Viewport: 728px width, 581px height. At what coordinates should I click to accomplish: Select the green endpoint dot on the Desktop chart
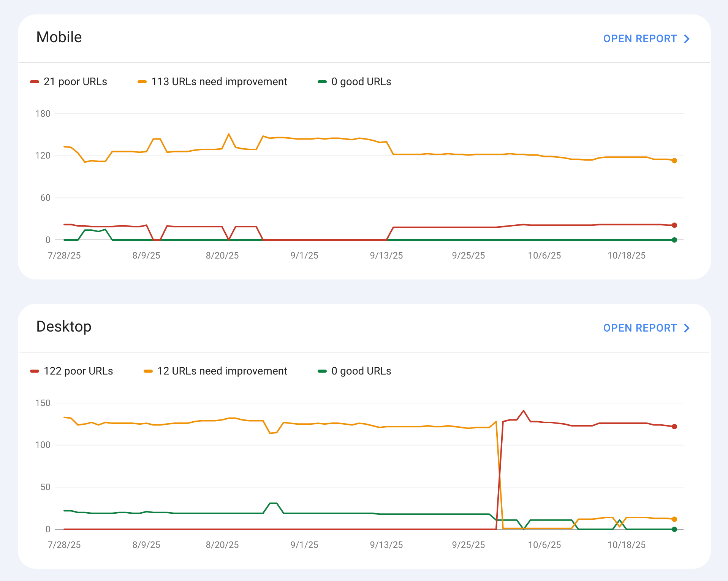(674, 529)
